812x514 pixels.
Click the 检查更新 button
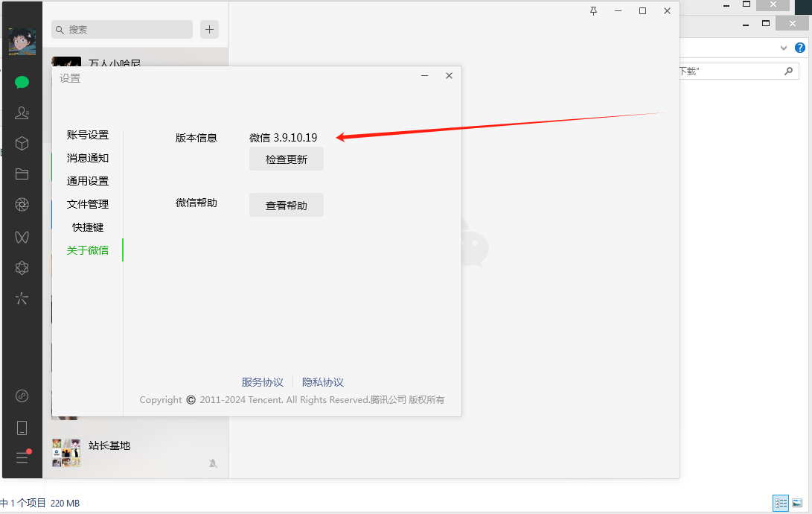pos(287,159)
